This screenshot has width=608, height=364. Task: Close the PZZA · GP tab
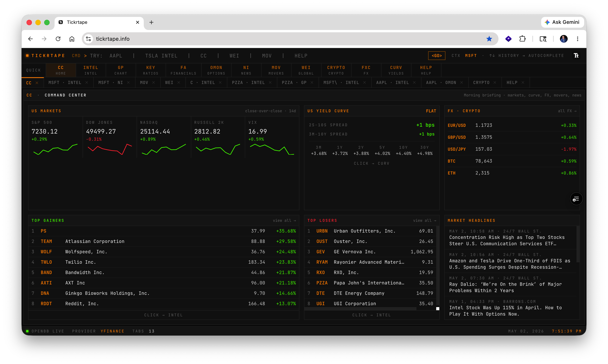pyautogui.click(x=312, y=83)
